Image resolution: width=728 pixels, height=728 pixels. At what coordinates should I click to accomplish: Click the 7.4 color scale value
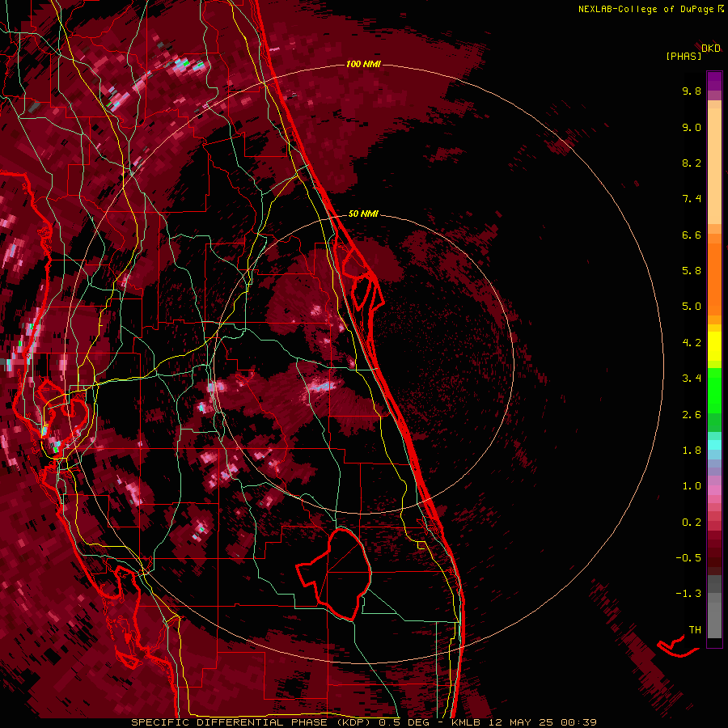[692, 199]
